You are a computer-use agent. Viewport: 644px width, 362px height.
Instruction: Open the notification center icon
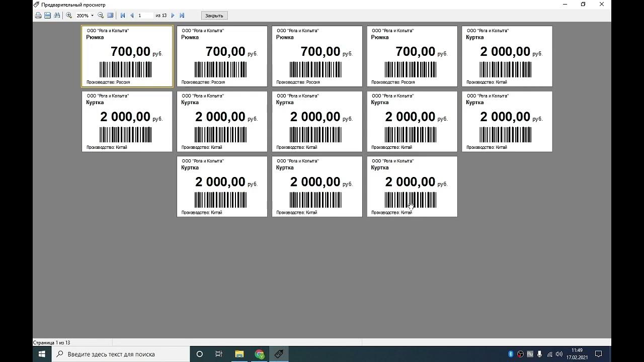tap(599, 354)
